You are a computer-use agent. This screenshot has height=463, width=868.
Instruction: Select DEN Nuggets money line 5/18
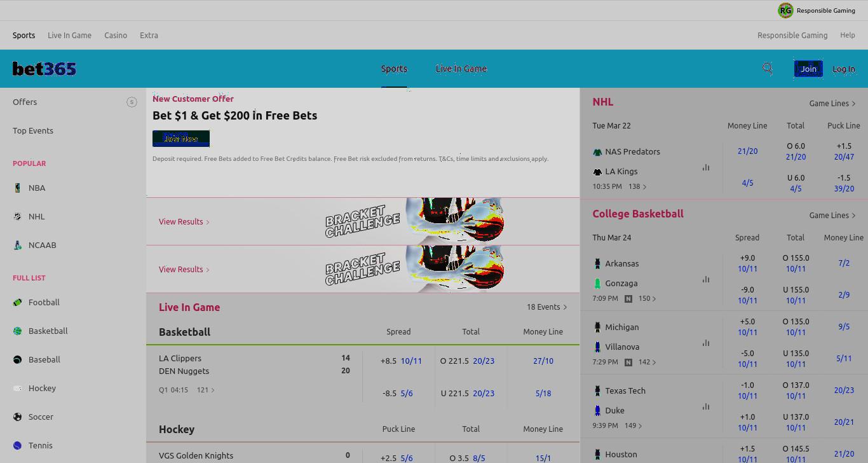click(x=543, y=393)
